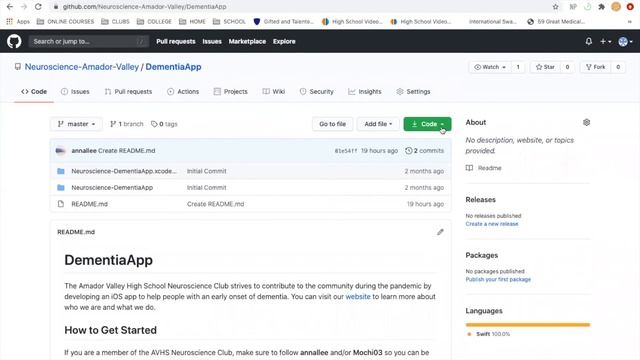Go to Explore
640x360 pixels.
pyautogui.click(x=284, y=41)
